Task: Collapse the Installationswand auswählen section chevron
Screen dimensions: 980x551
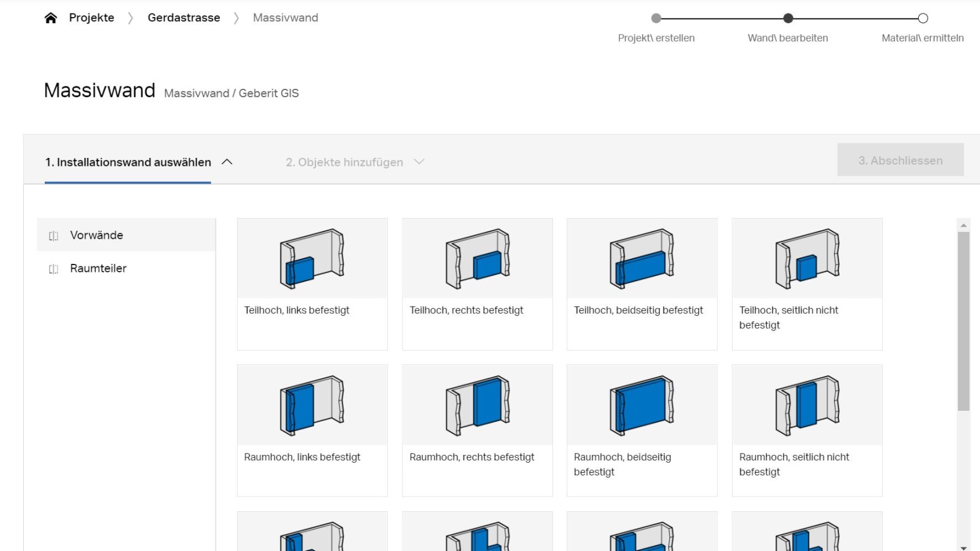Action: [227, 162]
